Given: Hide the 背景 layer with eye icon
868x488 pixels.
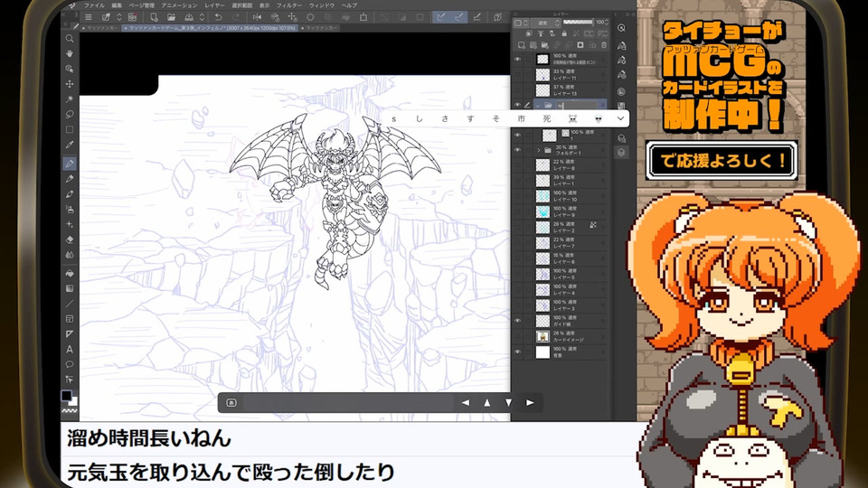Looking at the screenshot, I should click(x=518, y=352).
